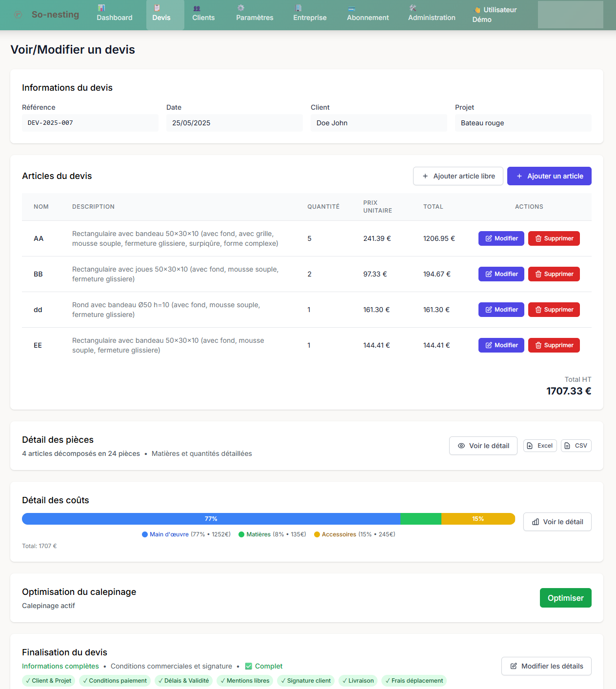Screen dimensions: 616x689
Task: Export pieces detail to Excel
Action: pos(540,446)
